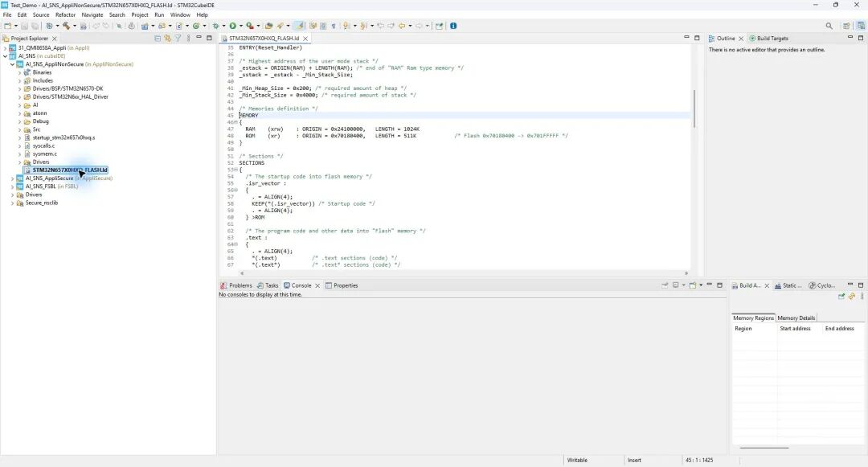The image size is (868, 467).
Task: Select syscalls.c in Project Explorer
Action: click(43, 145)
